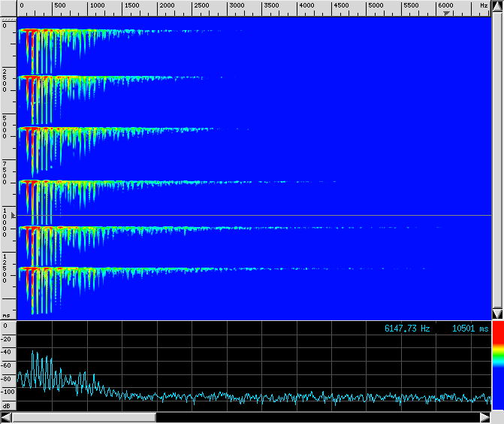Click the time cursor marker on left ruler
Screen dimensions: 504x424
[x=3, y=215]
